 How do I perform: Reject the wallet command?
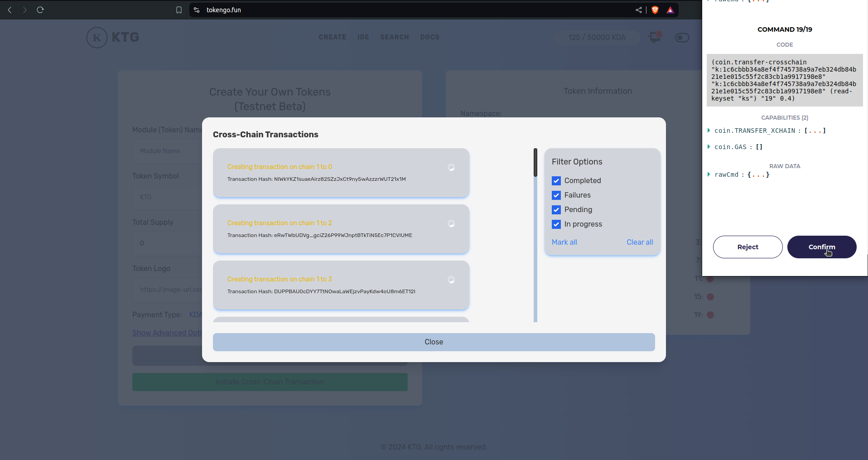pyautogui.click(x=748, y=247)
